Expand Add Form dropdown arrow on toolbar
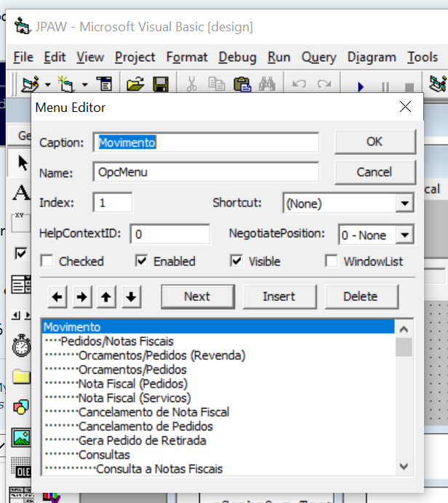Screen dimensions: 448x503 [84, 85]
